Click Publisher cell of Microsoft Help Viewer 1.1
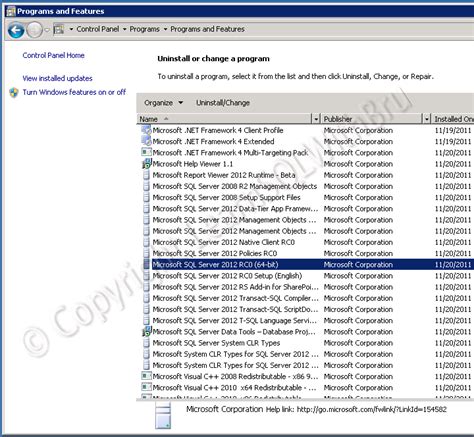Image resolution: width=474 pixels, height=437 pixels. (358, 164)
